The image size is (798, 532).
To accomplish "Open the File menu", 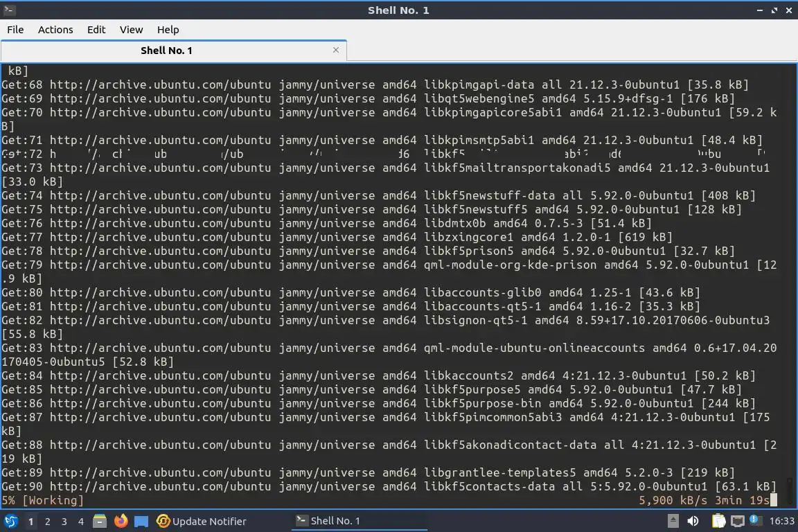I will 15,30.
